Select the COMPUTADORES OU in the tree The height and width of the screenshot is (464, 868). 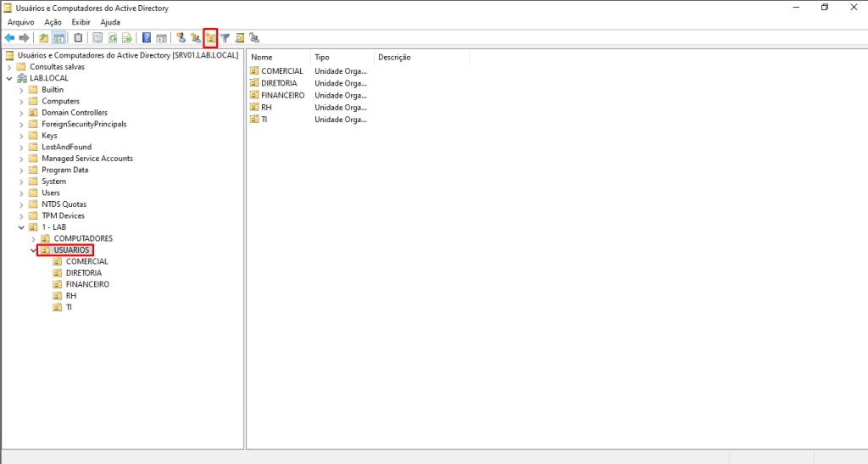83,238
